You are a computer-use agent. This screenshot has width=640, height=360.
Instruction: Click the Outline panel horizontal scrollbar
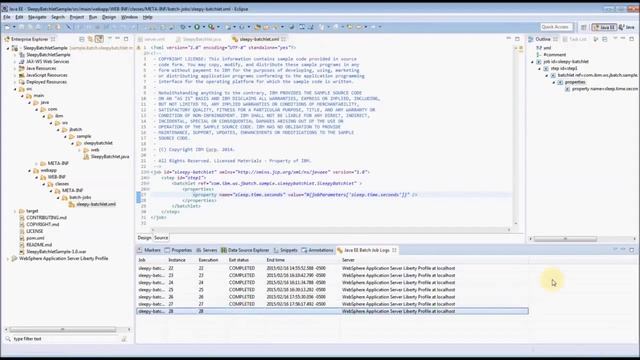pos(583,239)
